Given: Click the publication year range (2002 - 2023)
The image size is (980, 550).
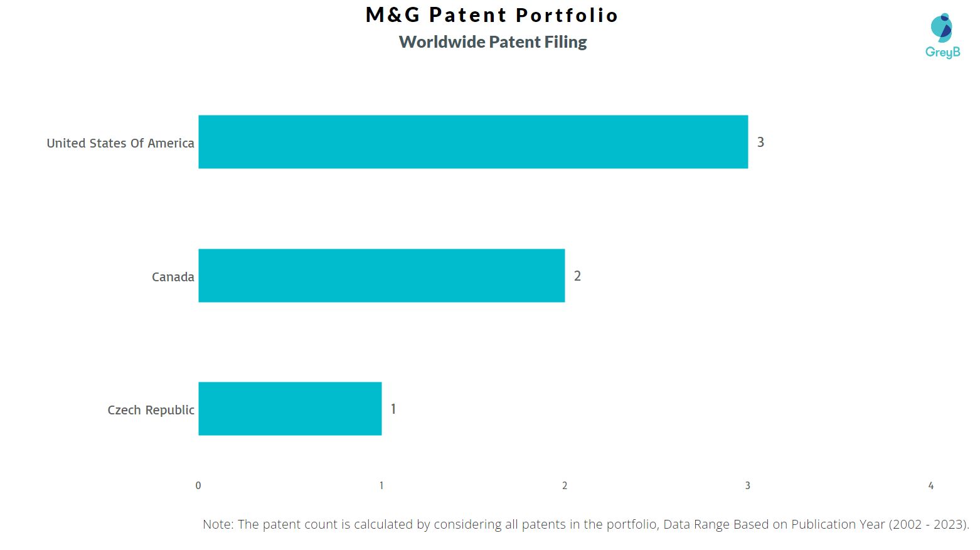Looking at the screenshot, I should 929,524.
